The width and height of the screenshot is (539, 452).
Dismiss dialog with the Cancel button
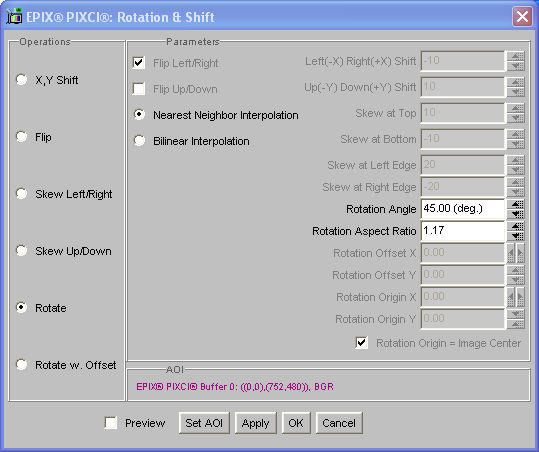[x=339, y=423]
